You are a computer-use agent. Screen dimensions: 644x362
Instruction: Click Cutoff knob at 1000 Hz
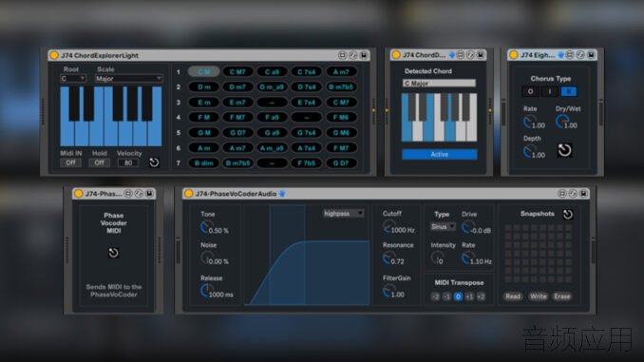coord(388,226)
